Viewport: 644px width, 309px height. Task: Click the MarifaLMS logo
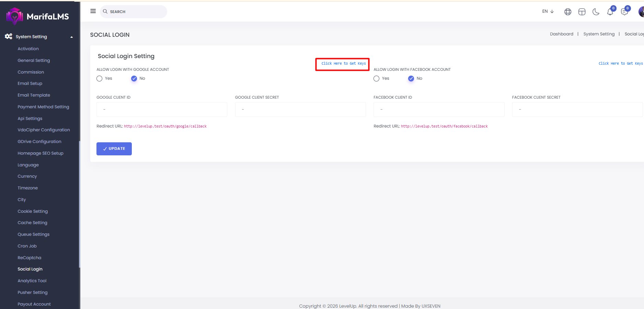click(x=38, y=16)
